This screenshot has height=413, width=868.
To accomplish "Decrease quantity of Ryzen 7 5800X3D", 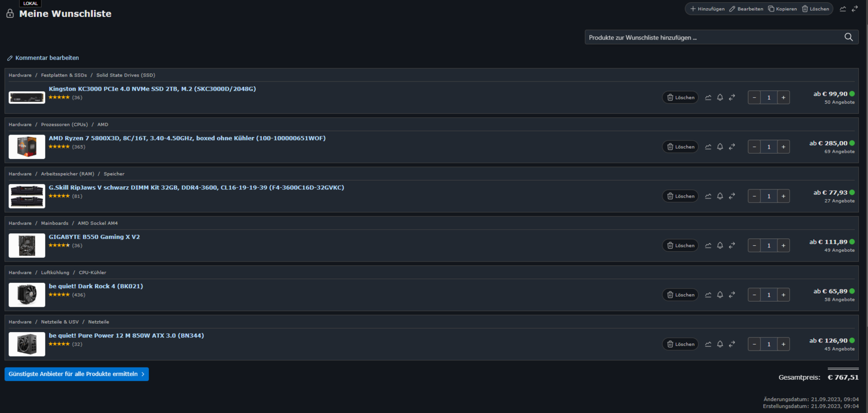I will coord(754,147).
